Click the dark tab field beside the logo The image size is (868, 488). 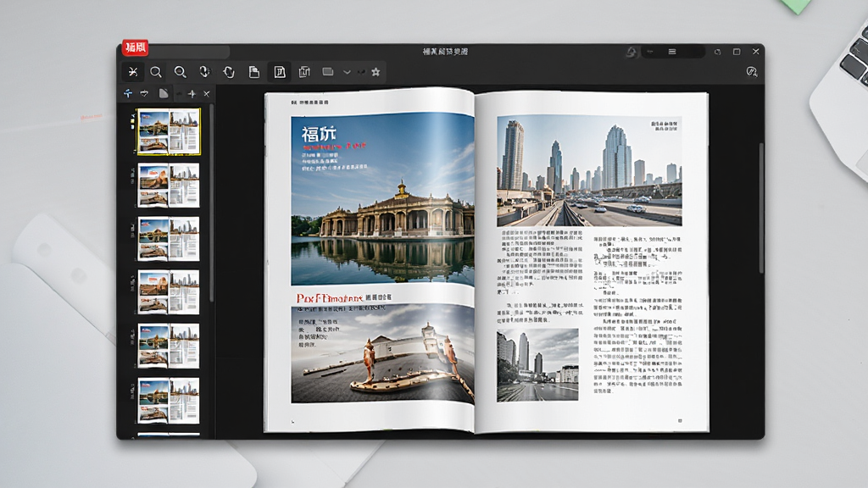(189, 52)
